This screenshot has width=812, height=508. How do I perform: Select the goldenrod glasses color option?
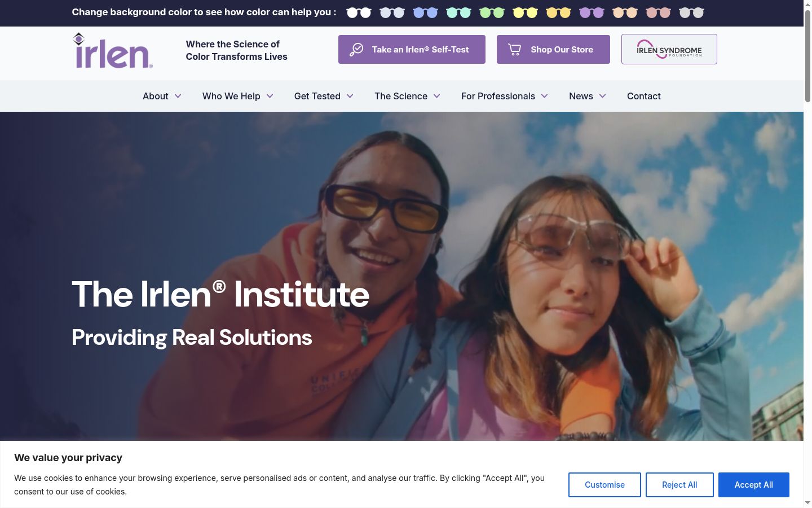pos(558,12)
